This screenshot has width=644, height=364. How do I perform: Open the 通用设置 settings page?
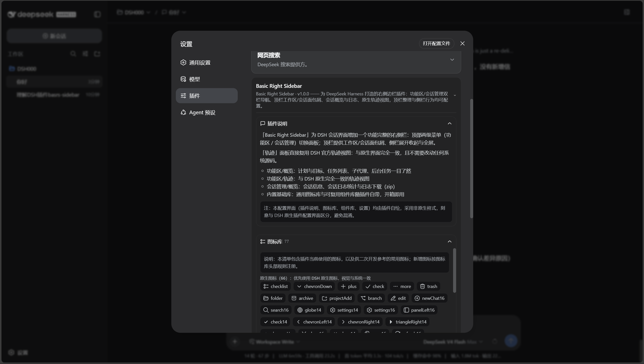[207, 62]
